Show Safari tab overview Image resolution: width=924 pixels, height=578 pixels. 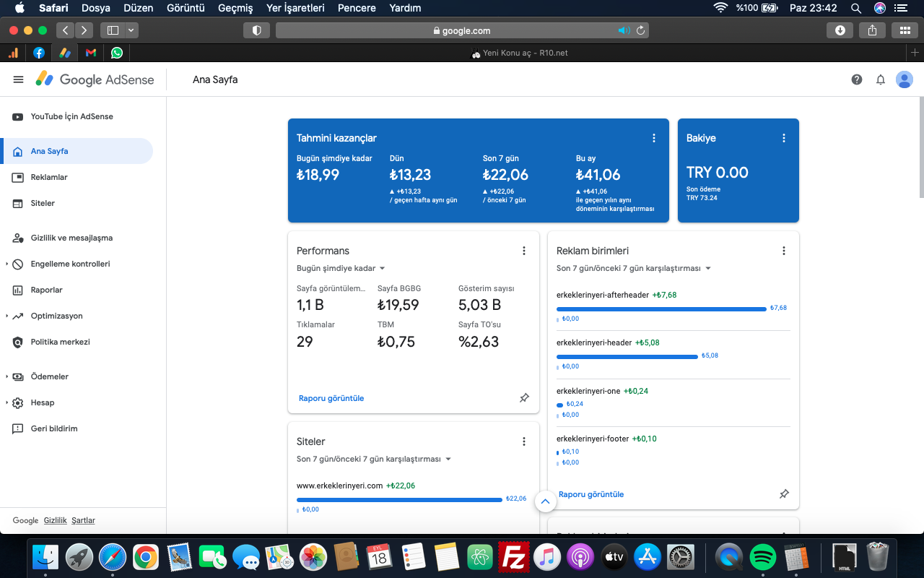905,30
